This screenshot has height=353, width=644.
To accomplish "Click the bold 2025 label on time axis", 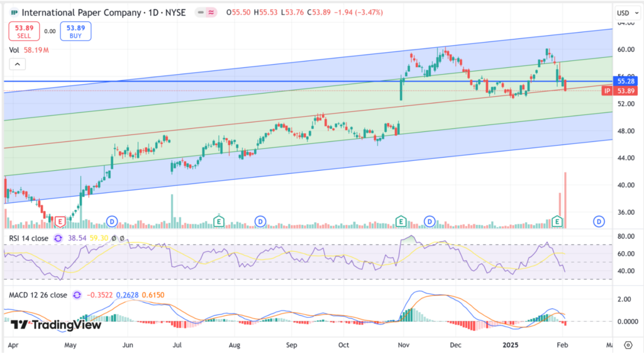I will click(x=511, y=345).
